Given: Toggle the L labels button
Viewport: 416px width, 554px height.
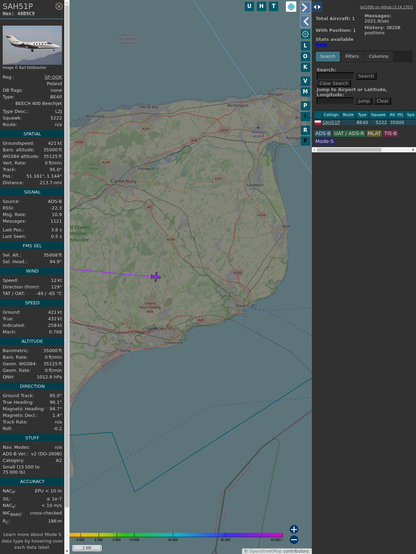Looking at the screenshot, I should click(305, 46).
